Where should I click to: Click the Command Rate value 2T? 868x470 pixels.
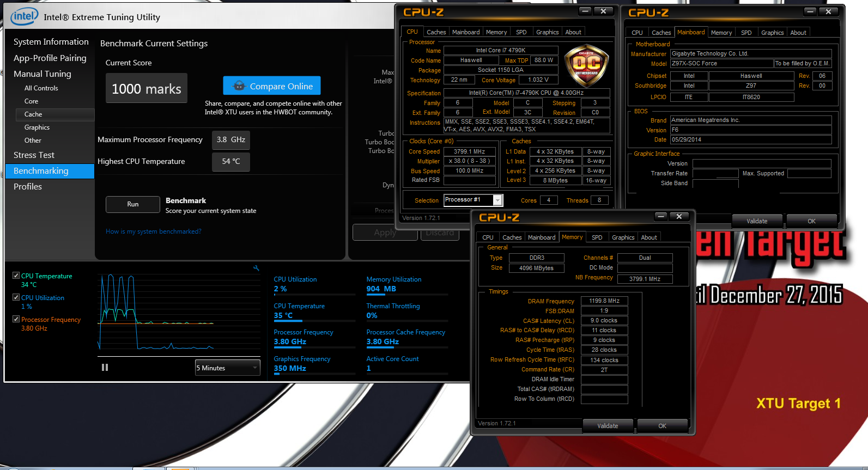click(604, 369)
